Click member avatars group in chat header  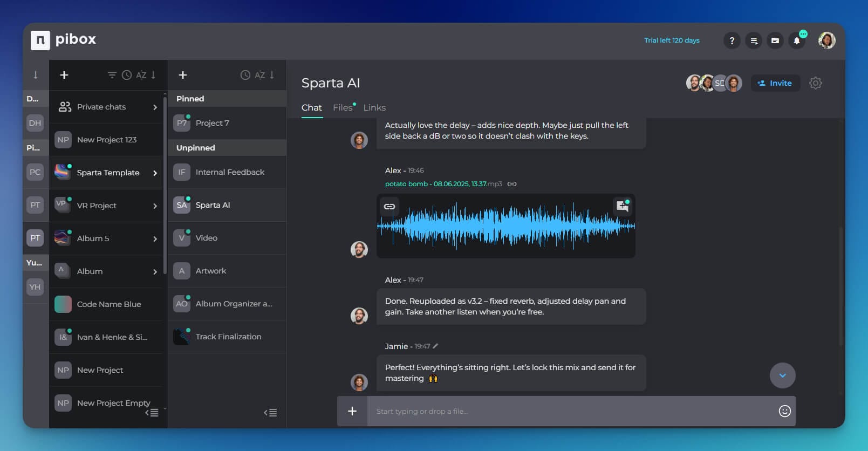point(714,83)
